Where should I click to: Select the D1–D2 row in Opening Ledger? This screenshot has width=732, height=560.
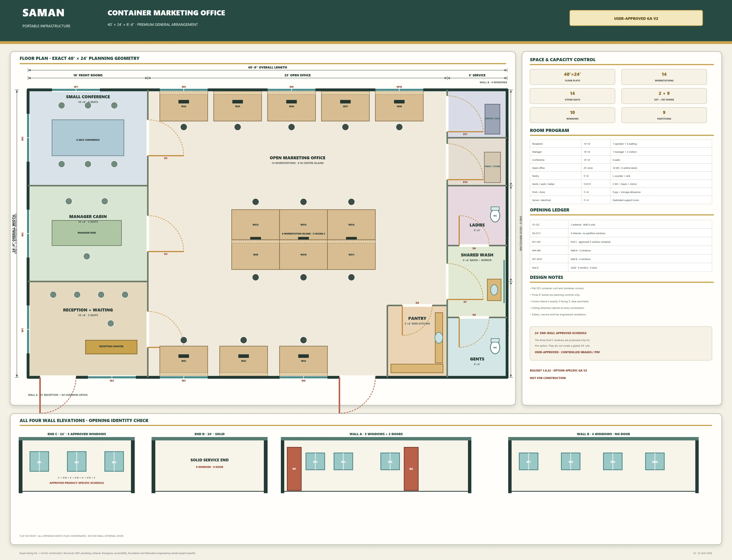[621, 225]
